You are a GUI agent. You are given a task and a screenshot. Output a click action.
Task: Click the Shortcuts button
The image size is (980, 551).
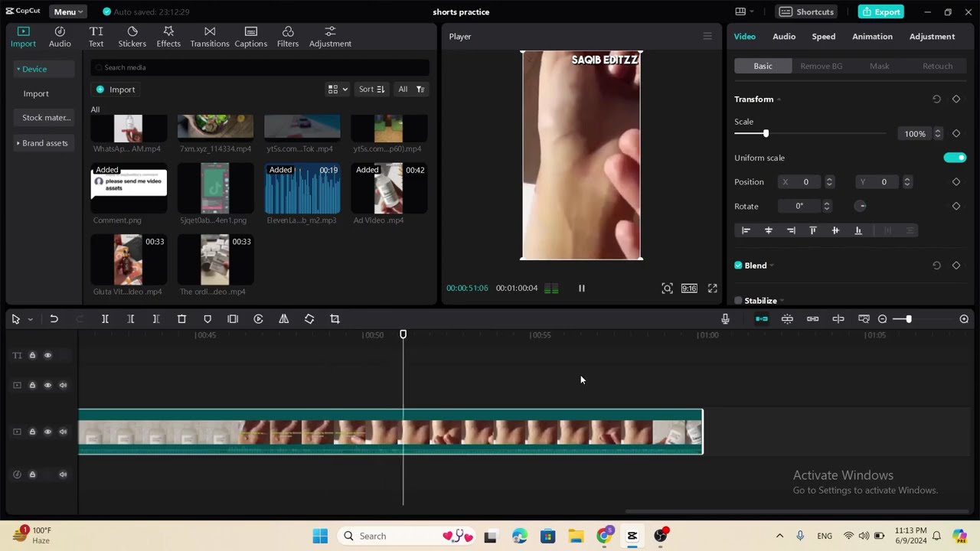(808, 11)
